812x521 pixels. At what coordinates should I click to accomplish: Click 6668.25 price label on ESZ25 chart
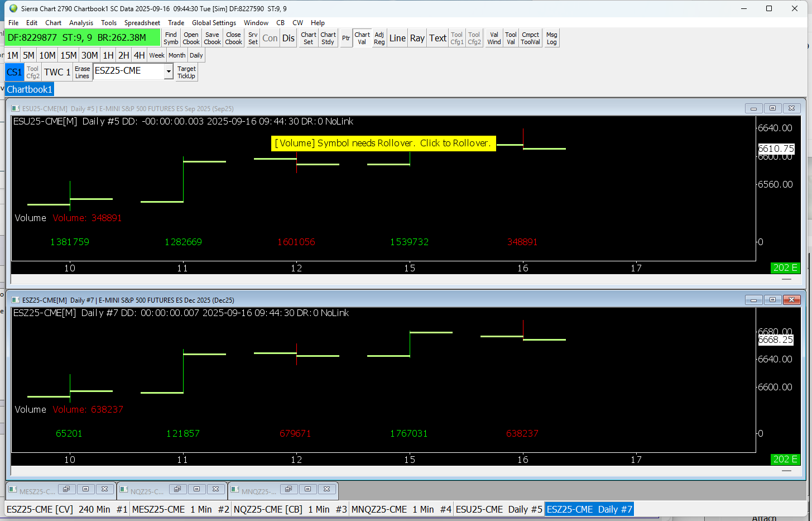coord(776,340)
